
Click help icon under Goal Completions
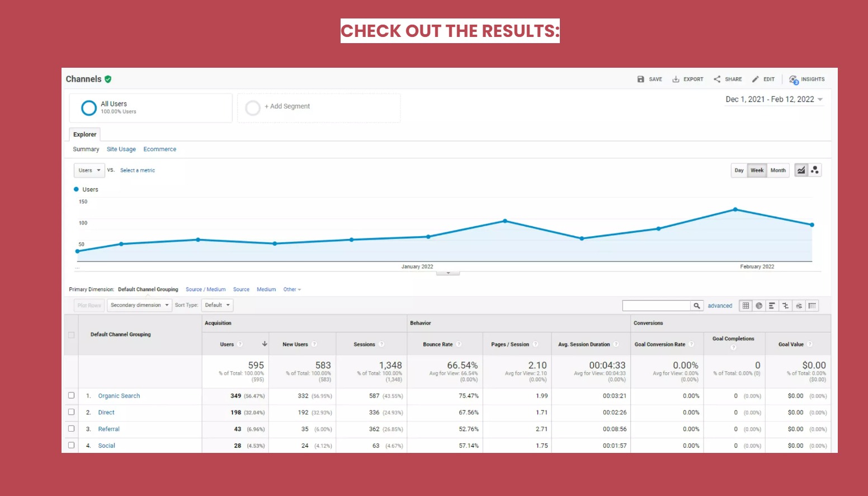(733, 348)
